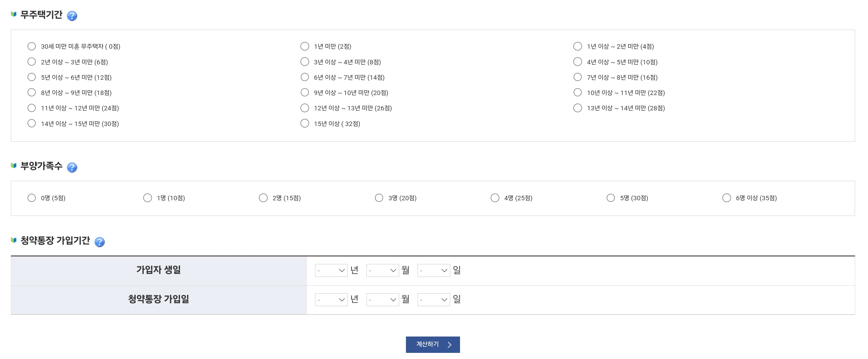Expand 청약통장 가입일 month dropdown
This screenshot has height=359, width=868.
click(382, 300)
